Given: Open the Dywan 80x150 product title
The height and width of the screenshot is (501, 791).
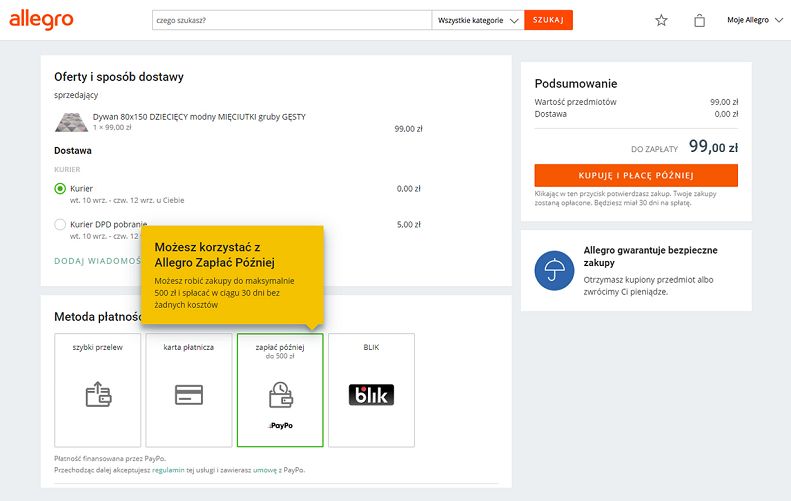Looking at the screenshot, I should point(199,117).
